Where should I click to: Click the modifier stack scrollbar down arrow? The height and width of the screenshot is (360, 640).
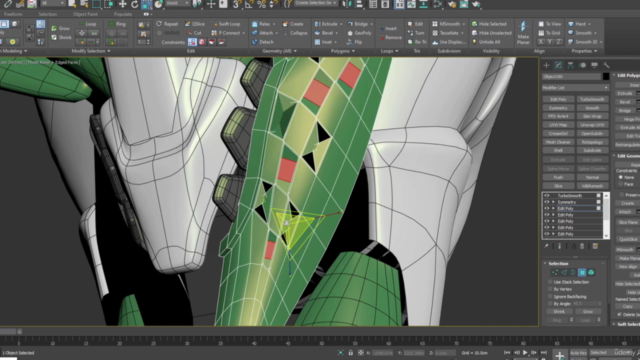pyautogui.click(x=606, y=236)
